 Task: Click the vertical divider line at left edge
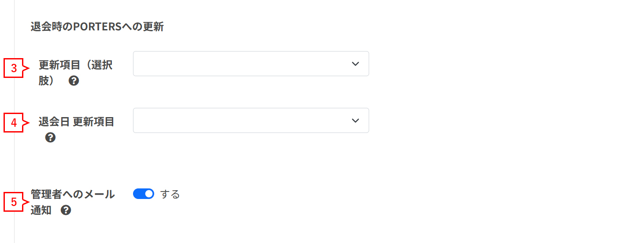[14, 121]
